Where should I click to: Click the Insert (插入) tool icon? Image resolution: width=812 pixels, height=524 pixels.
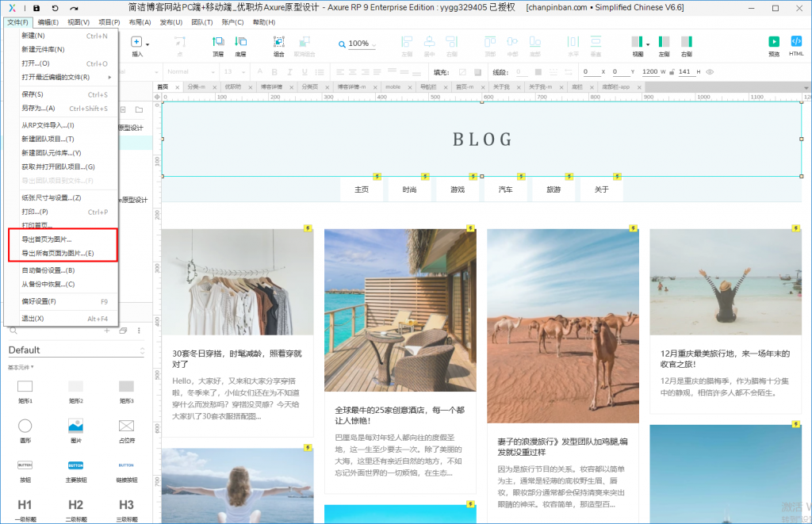(137, 43)
